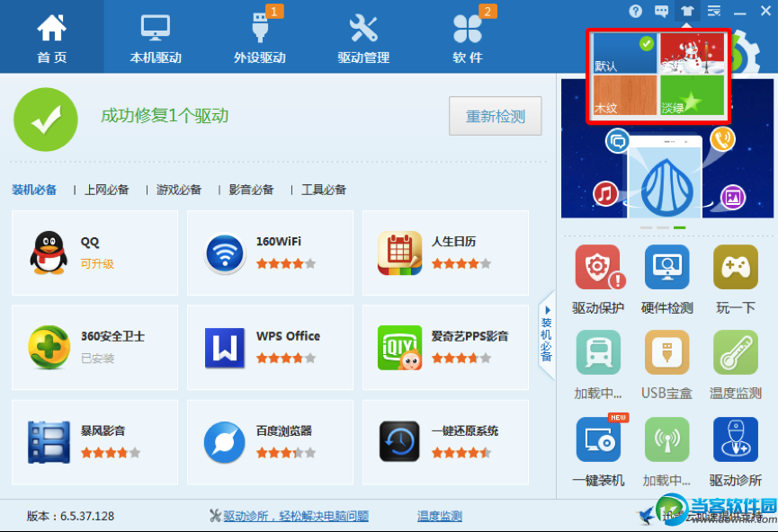
Task: Select the first banner page indicator
Action: click(646, 227)
